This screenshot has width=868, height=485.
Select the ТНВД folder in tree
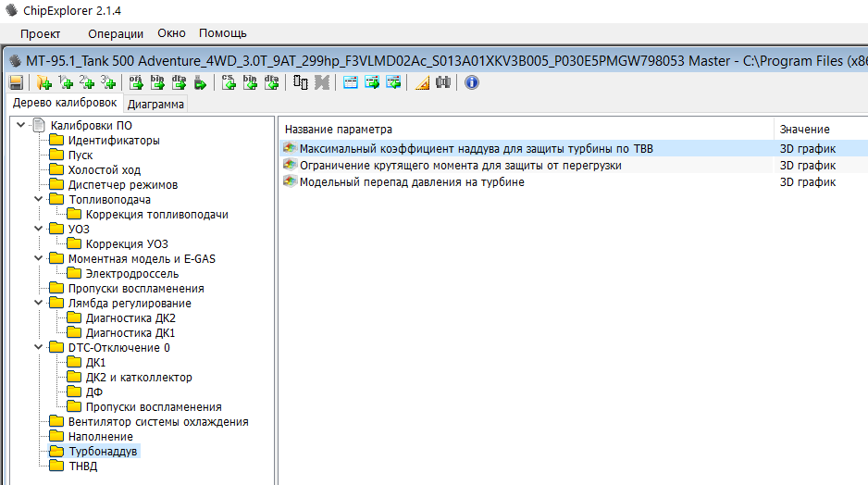81,466
